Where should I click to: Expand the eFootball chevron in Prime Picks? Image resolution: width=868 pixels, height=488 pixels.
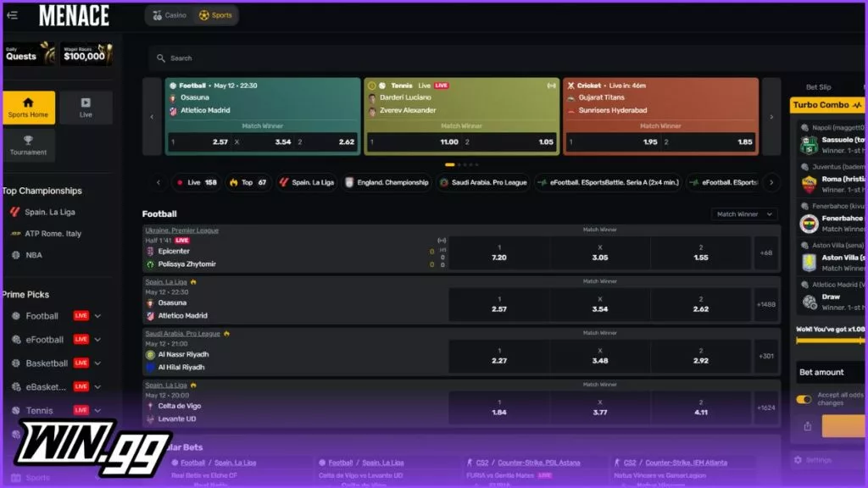click(97, 340)
